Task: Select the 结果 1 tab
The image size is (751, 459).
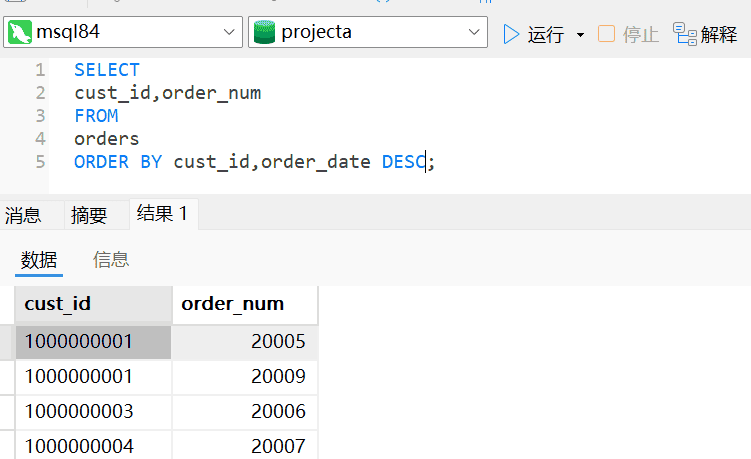Action: (163, 214)
